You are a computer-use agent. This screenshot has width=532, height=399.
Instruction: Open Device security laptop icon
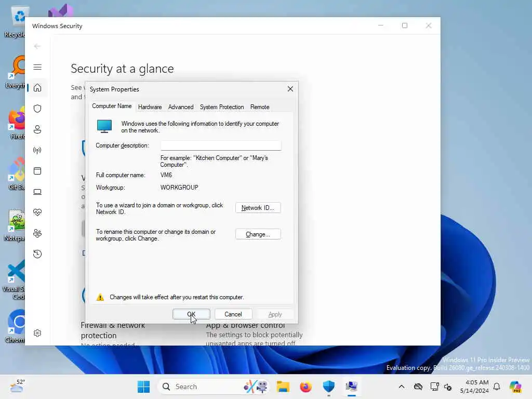pos(37,192)
